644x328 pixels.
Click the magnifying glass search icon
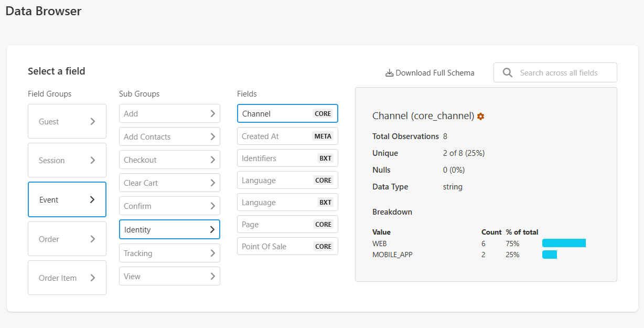pos(507,73)
